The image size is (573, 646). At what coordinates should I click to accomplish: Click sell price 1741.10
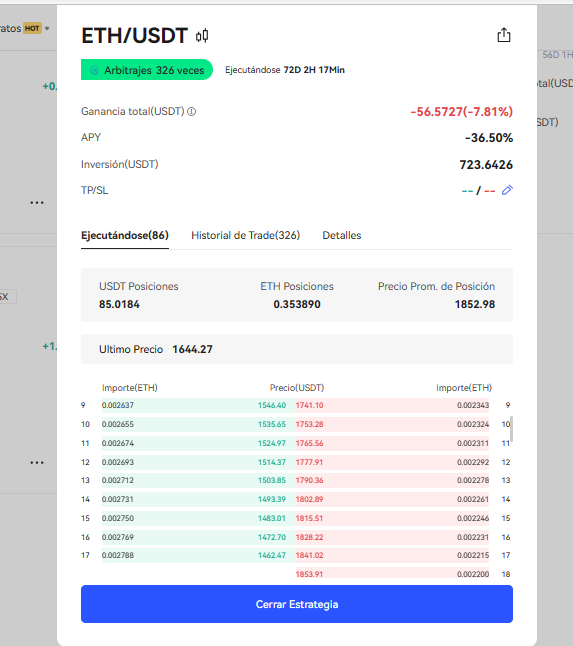click(309, 405)
